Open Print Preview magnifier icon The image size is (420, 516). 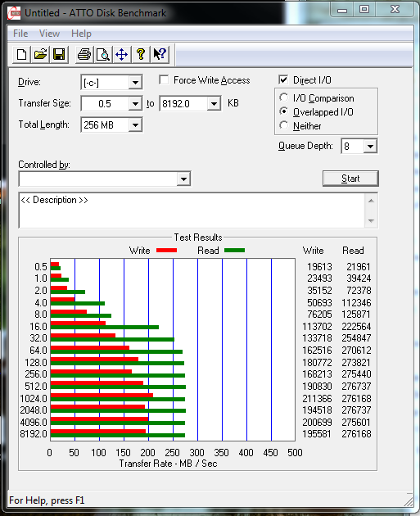click(x=103, y=54)
